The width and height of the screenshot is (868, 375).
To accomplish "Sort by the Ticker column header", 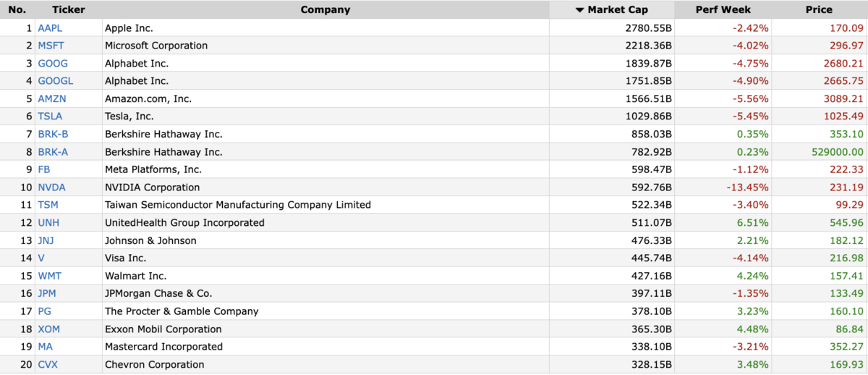I will tap(69, 9).
